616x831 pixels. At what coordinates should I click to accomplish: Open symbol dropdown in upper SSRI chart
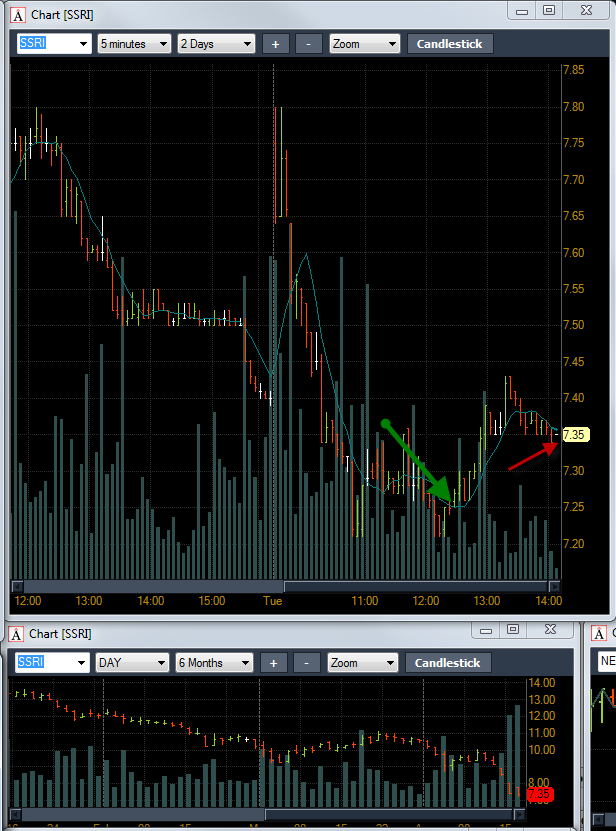(x=83, y=44)
